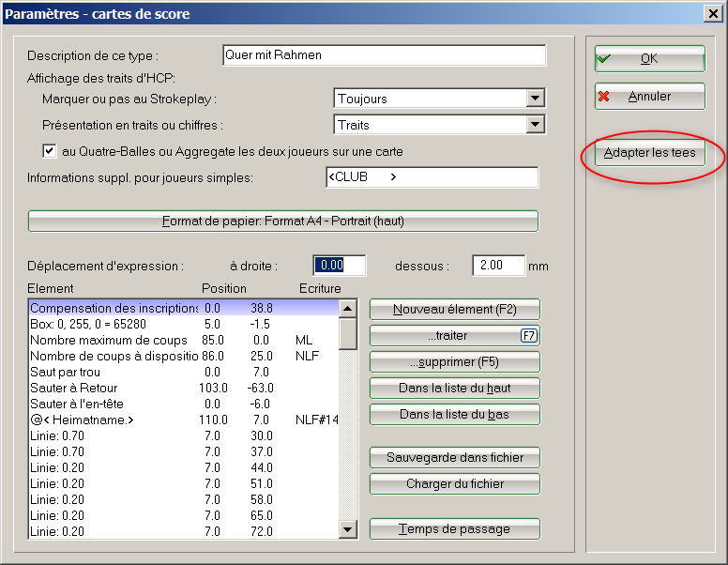This screenshot has height=565, width=728.
Task: Click the Annuler cancel button
Action: click(649, 96)
